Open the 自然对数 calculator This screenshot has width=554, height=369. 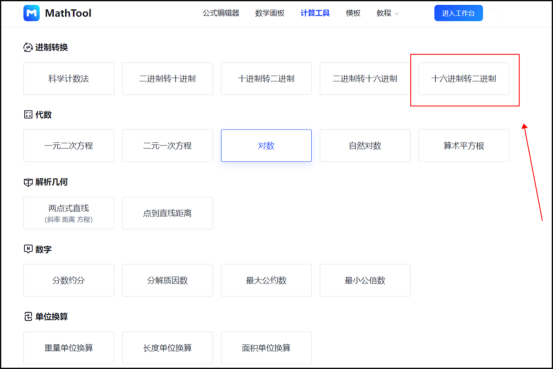365,146
